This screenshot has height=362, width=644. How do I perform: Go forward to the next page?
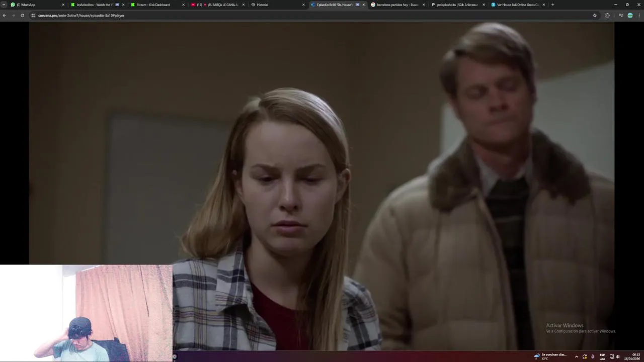[13, 16]
